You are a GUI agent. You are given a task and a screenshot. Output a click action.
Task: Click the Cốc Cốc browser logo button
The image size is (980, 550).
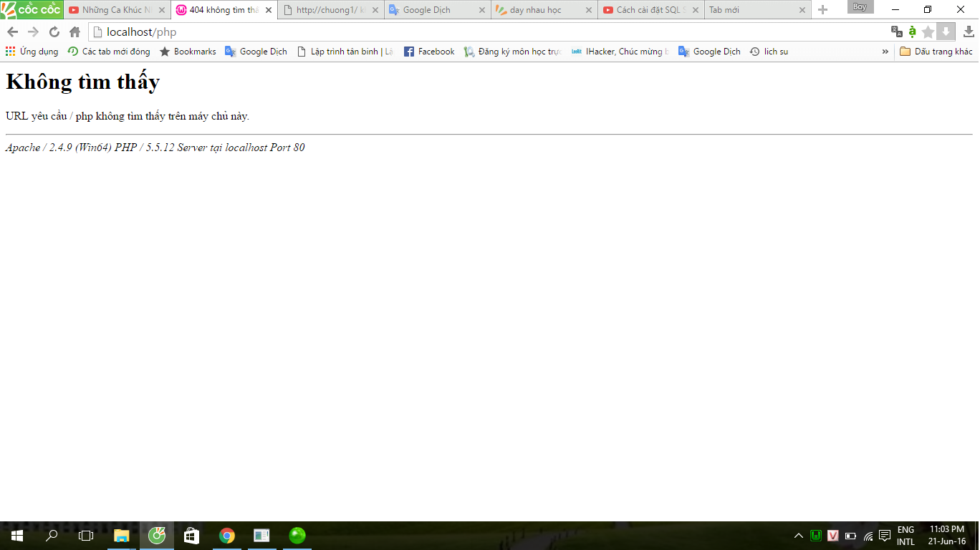(32, 10)
